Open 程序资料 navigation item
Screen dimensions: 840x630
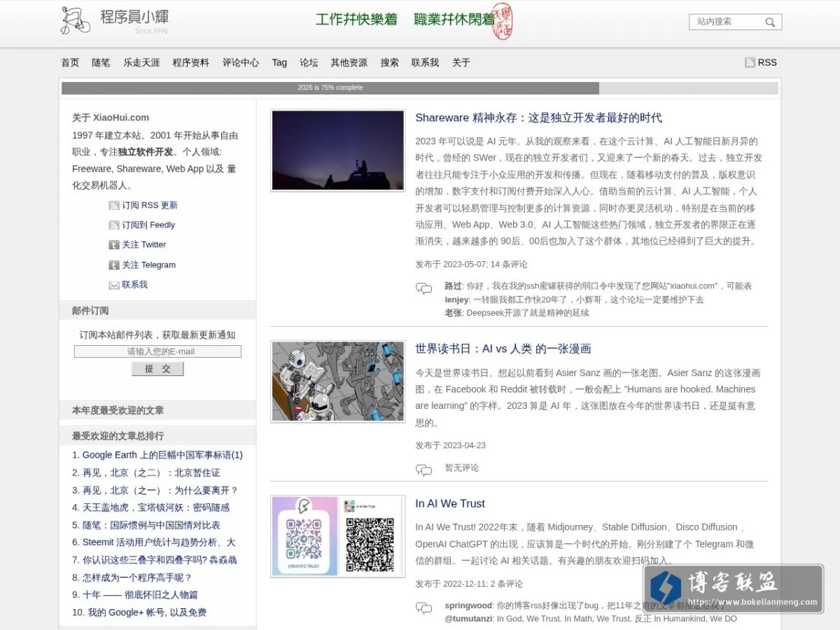click(x=190, y=62)
